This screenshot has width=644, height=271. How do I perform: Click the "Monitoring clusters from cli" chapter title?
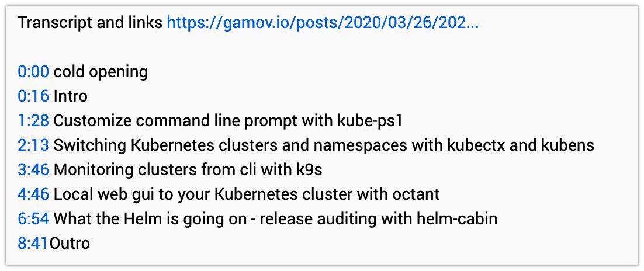188,170
